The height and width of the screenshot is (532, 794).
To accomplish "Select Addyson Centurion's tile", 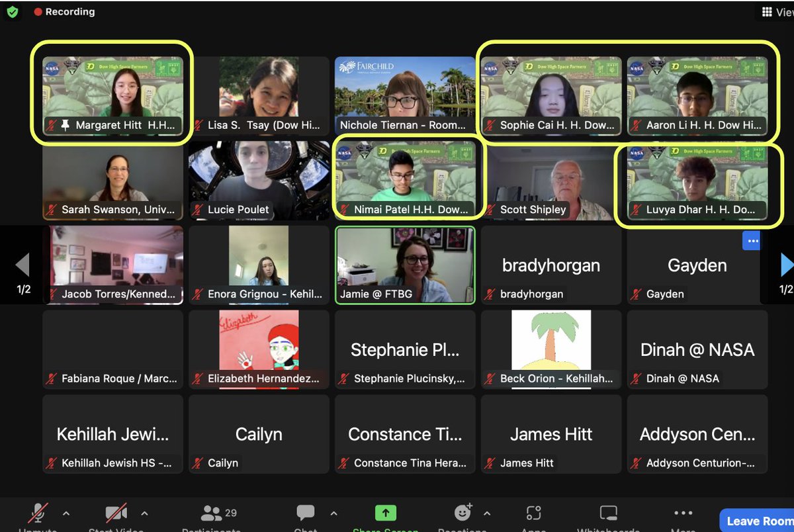I will pos(697,434).
